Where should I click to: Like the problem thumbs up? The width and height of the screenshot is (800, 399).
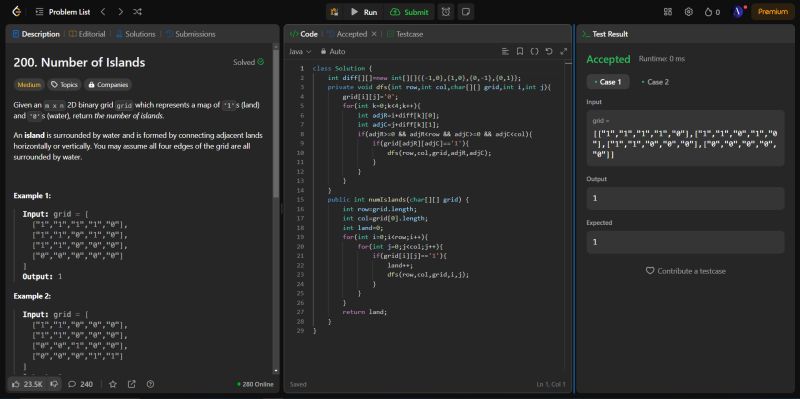[x=27, y=384]
